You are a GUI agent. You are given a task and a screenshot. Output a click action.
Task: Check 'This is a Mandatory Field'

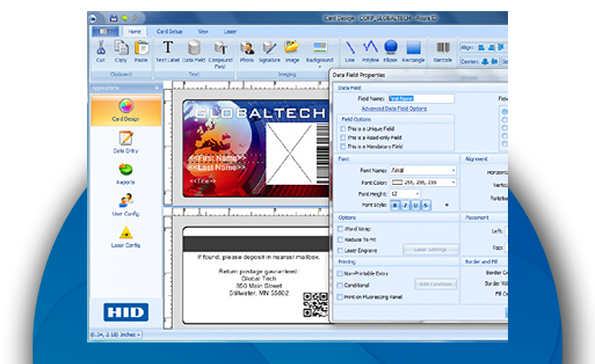(x=343, y=146)
